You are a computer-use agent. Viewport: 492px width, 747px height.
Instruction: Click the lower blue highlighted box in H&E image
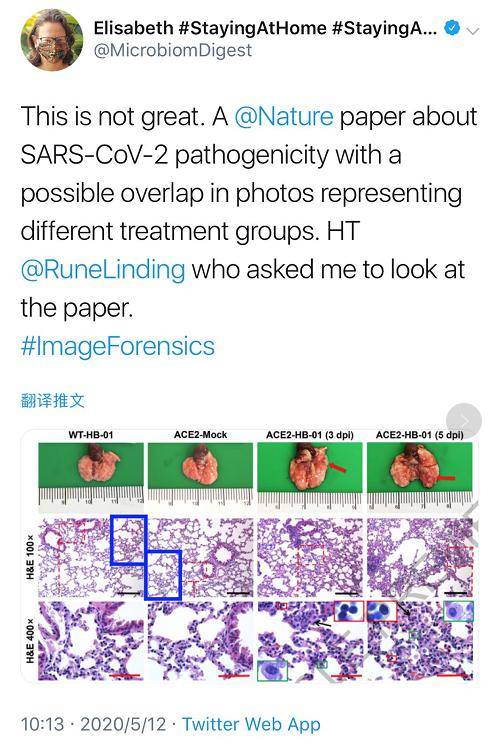[163, 575]
